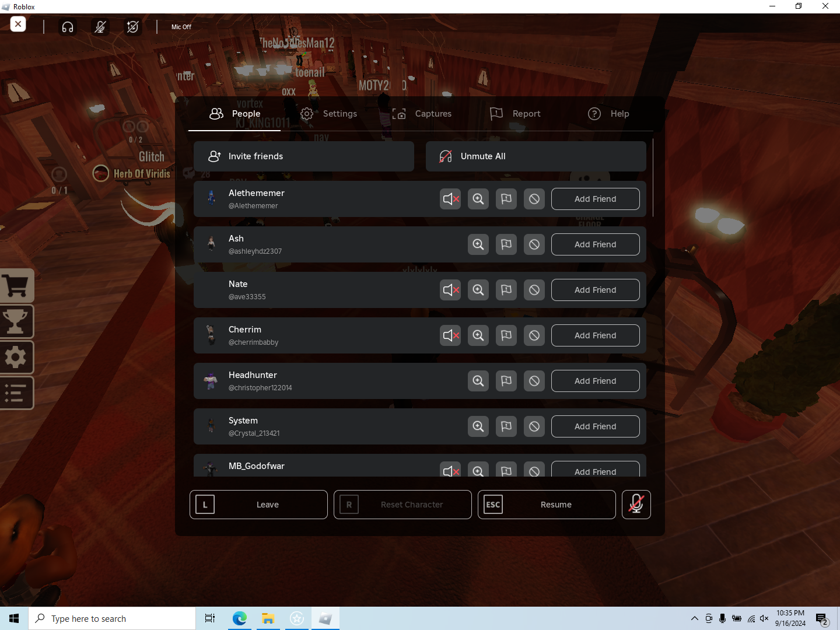Report player Headhunter using flag icon
Image resolution: width=840 pixels, height=630 pixels.
pos(506,381)
